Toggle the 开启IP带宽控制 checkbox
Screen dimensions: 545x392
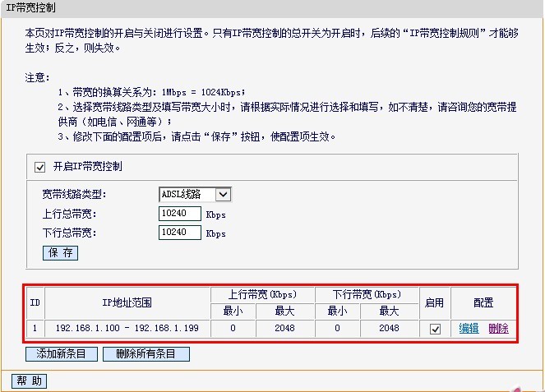click(x=39, y=167)
